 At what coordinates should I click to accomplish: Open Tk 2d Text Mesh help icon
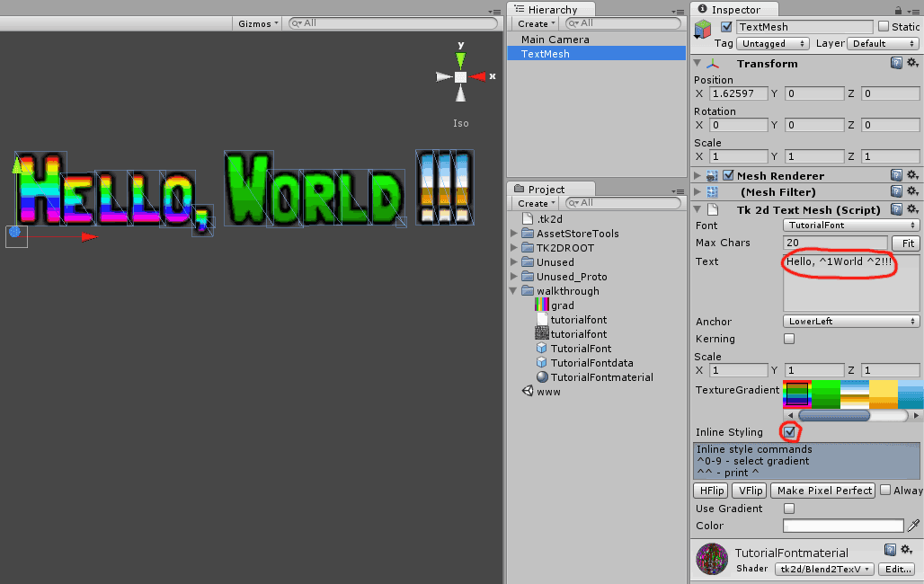[x=896, y=208]
